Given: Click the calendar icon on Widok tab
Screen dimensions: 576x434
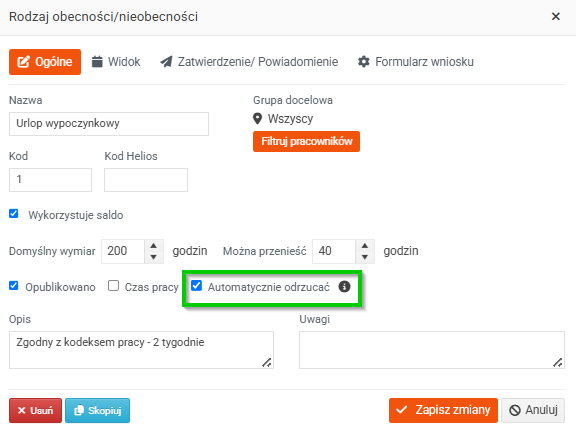Looking at the screenshot, I should [x=97, y=62].
